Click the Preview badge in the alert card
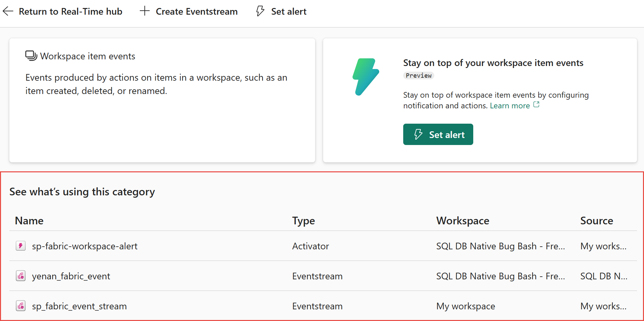Viewport: 644px width, 321px height. pos(419,75)
